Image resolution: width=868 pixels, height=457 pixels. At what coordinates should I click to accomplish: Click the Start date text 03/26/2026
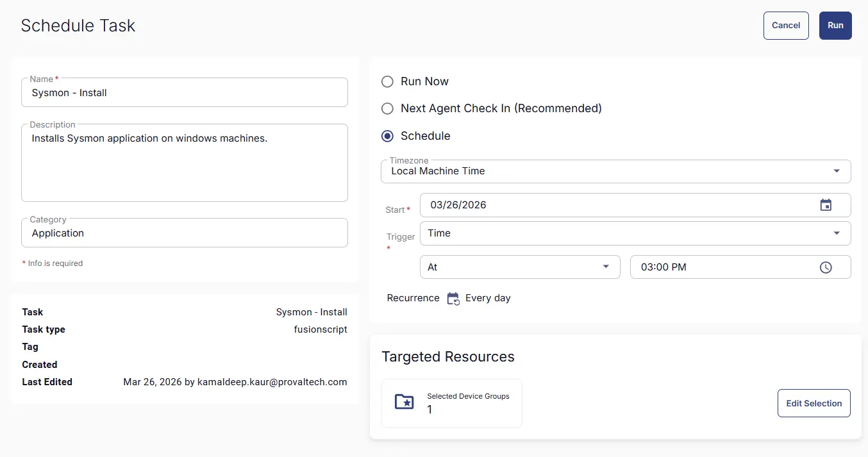(x=458, y=205)
